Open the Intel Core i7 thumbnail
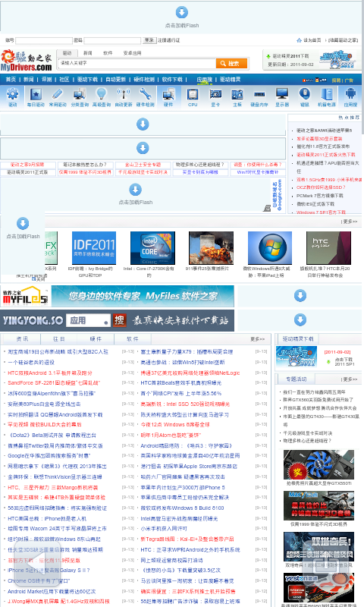 tap(152, 248)
